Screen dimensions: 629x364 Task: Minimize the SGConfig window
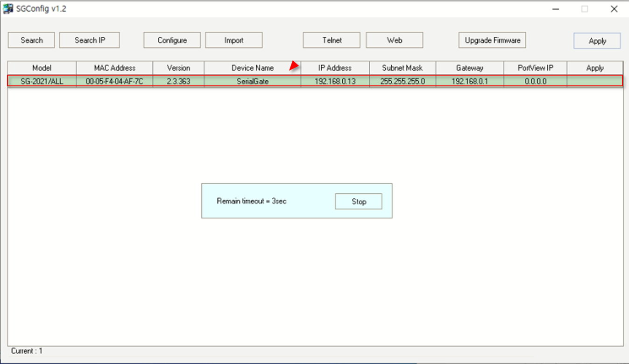coord(556,9)
